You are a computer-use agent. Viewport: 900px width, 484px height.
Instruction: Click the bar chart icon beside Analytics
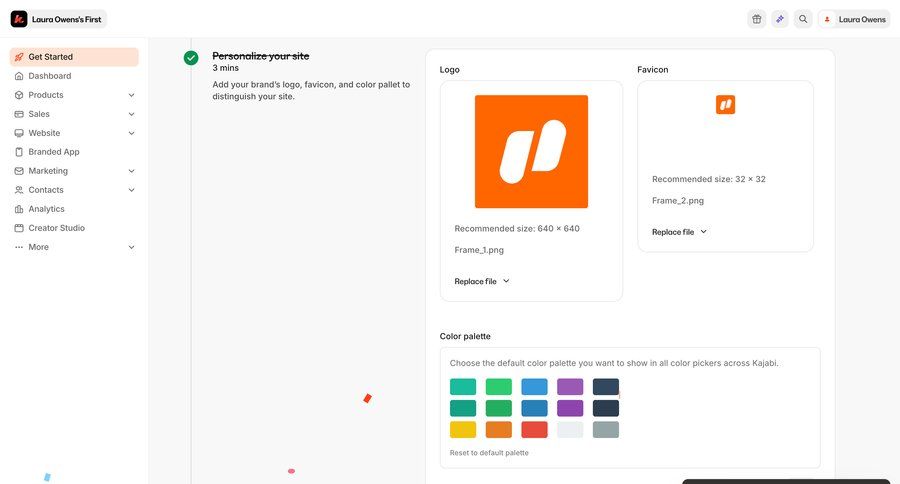(x=19, y=209)
